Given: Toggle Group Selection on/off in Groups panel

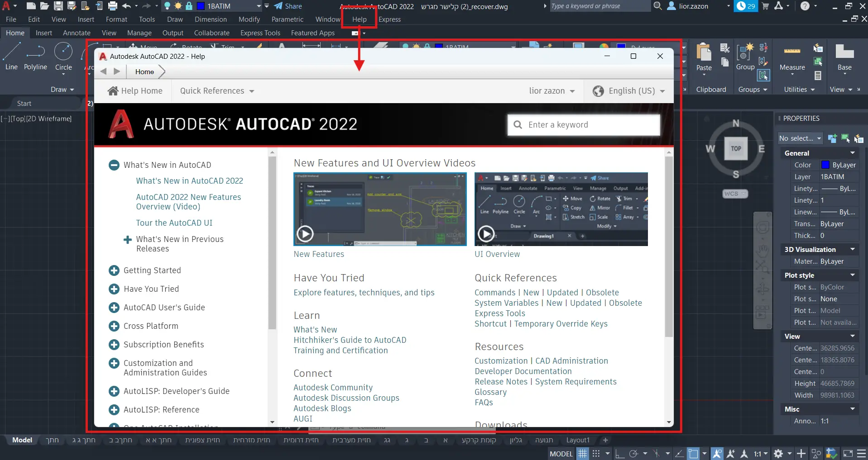Looking at the screenshot, I should pyautogui.click(x=763, y=76).
